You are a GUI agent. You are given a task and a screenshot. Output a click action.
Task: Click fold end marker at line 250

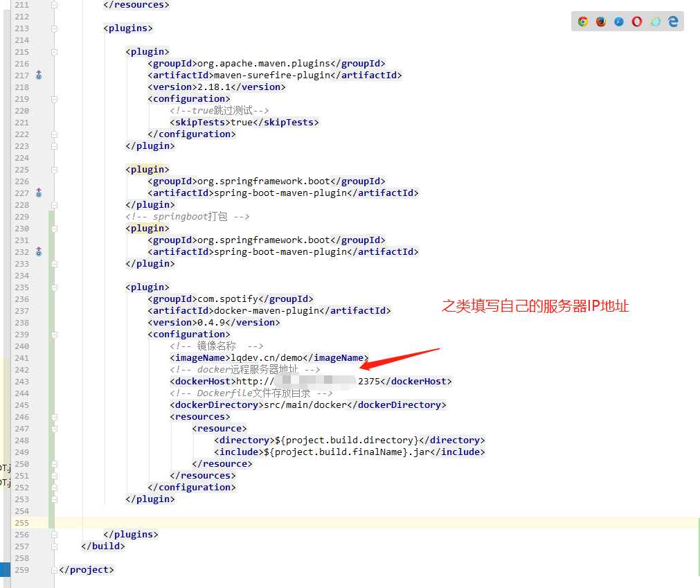[x=54, y=464]
